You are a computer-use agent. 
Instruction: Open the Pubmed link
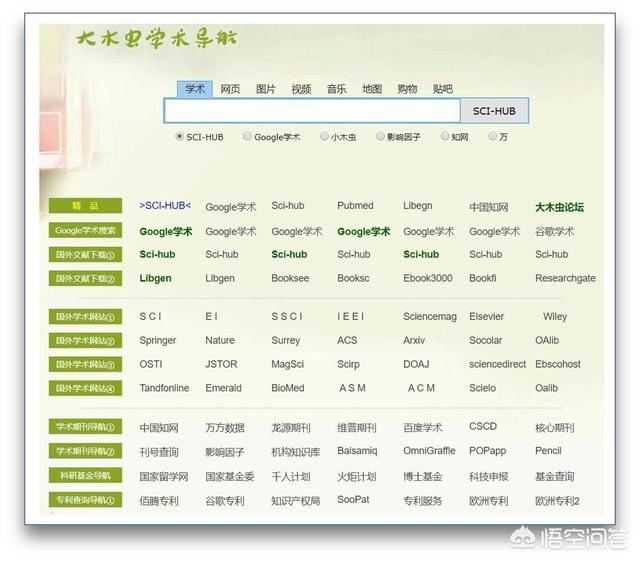[x=355, y=206]
